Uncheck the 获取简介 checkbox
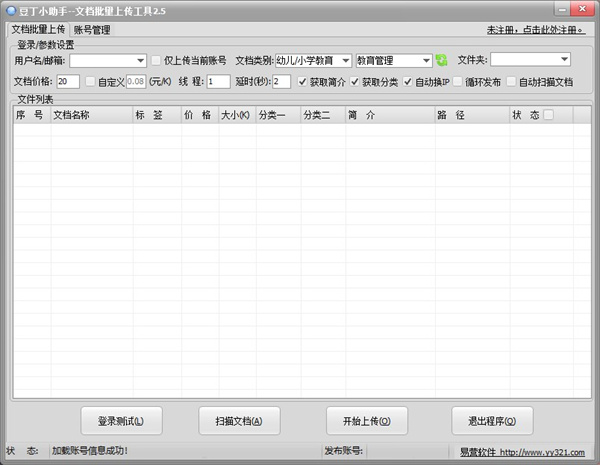The image size is (600, 465). point(304,82)
